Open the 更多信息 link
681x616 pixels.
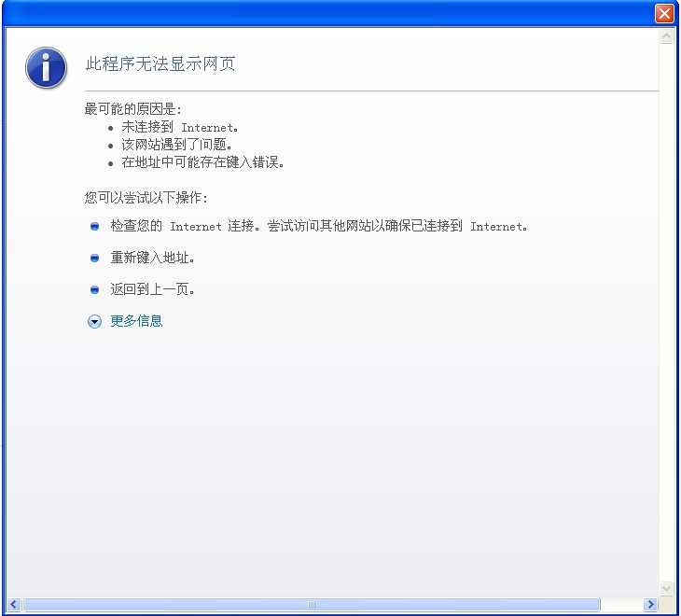(136, 321)
